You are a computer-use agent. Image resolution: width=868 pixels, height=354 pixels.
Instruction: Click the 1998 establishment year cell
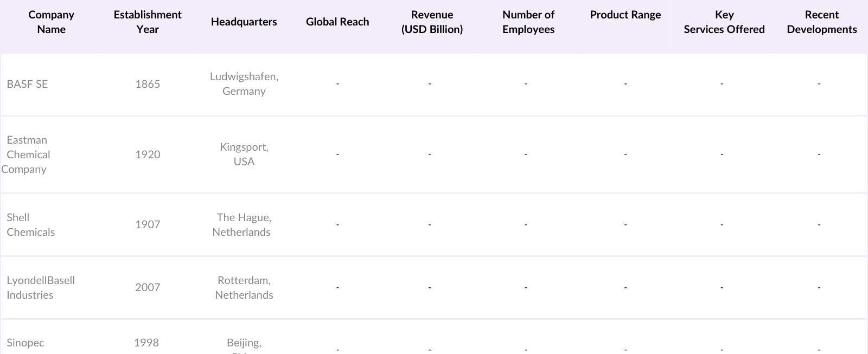[146, 343]
